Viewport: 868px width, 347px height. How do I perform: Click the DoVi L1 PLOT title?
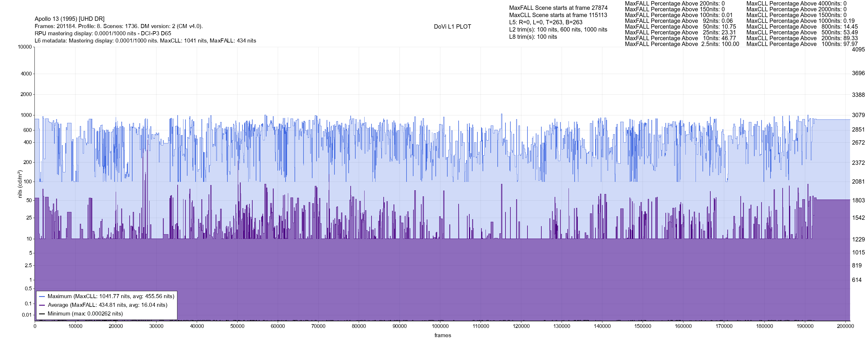click(452, 27)
